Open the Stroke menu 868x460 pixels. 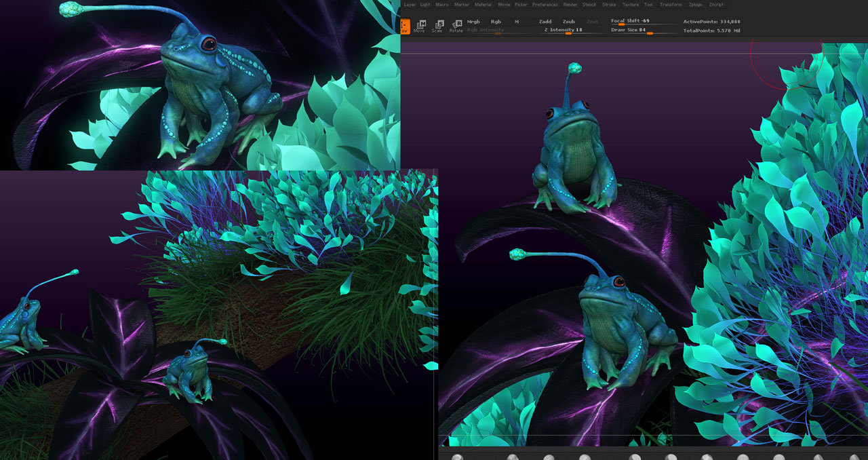point(610,5)
